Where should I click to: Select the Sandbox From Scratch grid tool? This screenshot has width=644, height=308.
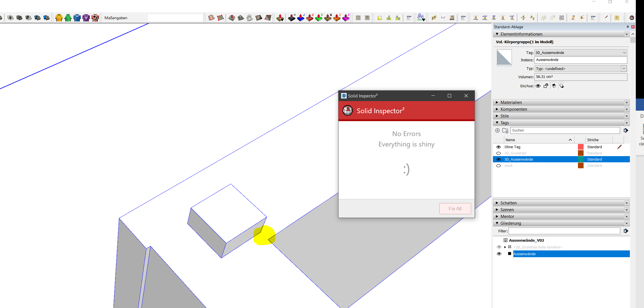tap(221, 18)
